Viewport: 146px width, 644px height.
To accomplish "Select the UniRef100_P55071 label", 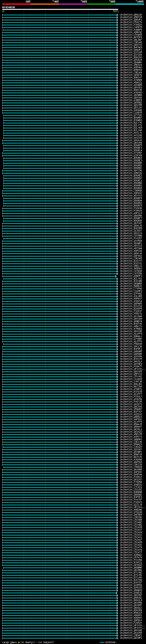I will 131,314.
